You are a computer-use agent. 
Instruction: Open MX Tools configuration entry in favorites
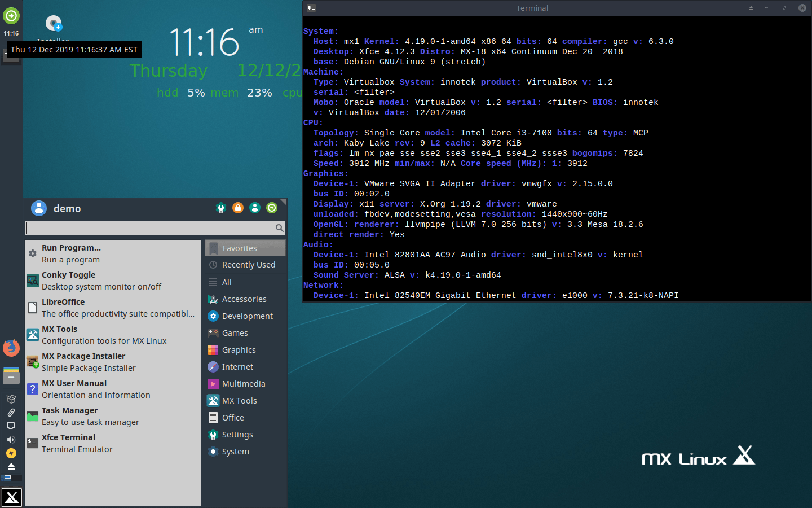pos(113,335)
